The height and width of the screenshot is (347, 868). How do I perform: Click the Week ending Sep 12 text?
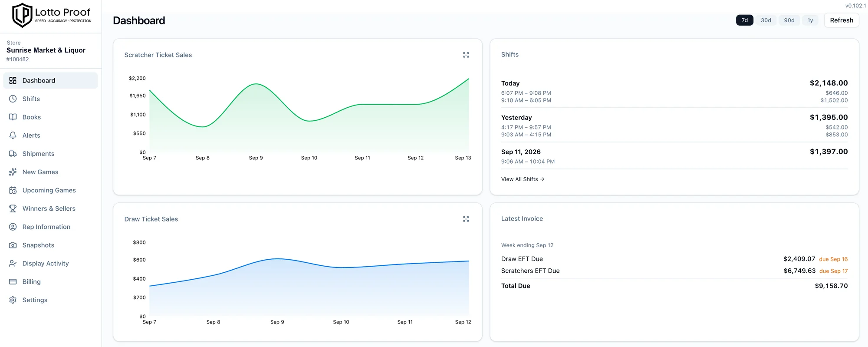pos(527,245)
